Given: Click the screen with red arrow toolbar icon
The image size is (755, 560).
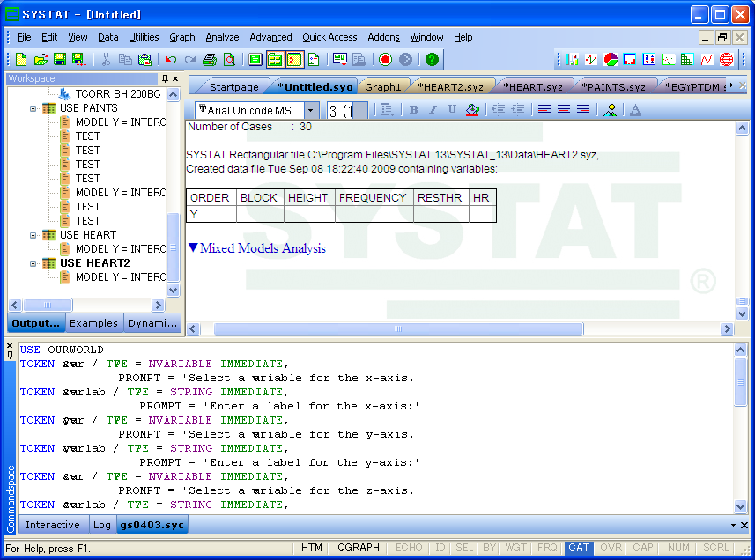Looking at the screenshot, I should click(339, 60).
